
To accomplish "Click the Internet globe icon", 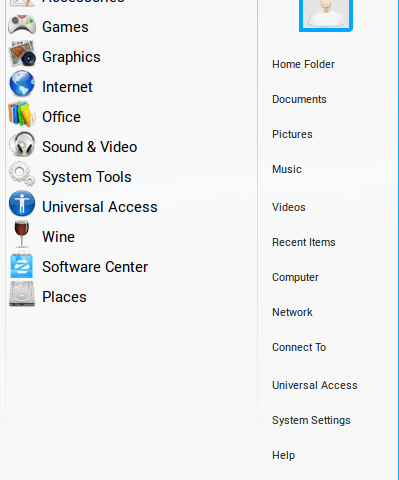I will tap(22, 83).
